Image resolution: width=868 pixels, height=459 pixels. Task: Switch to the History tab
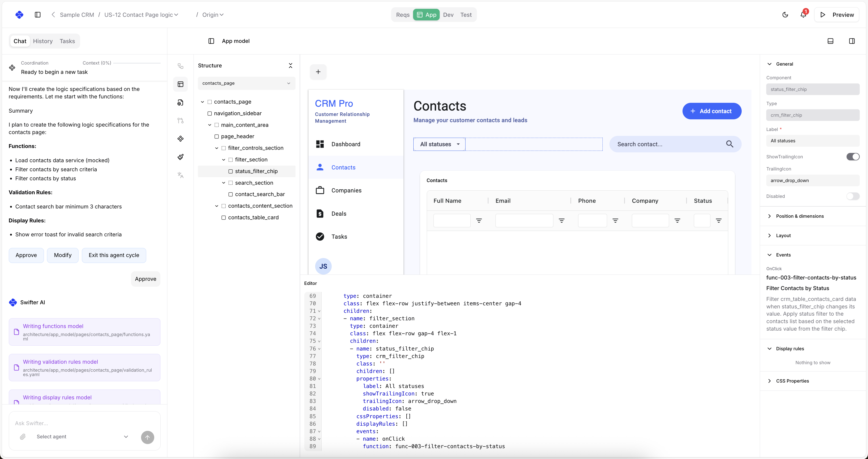(43, 41)
